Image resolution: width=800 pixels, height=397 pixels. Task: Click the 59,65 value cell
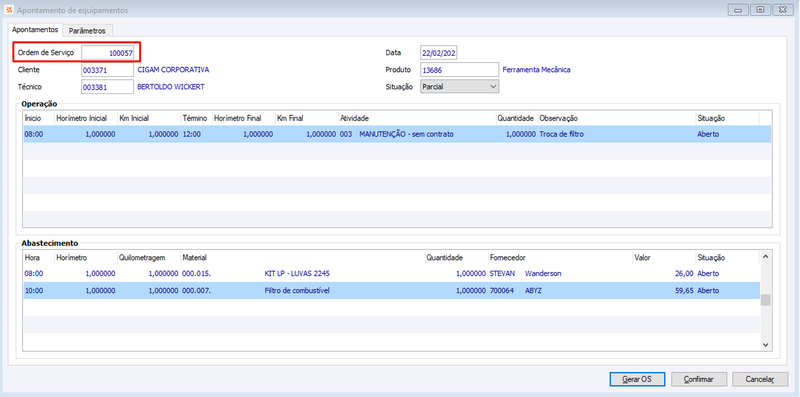click(x=684, y=290)
